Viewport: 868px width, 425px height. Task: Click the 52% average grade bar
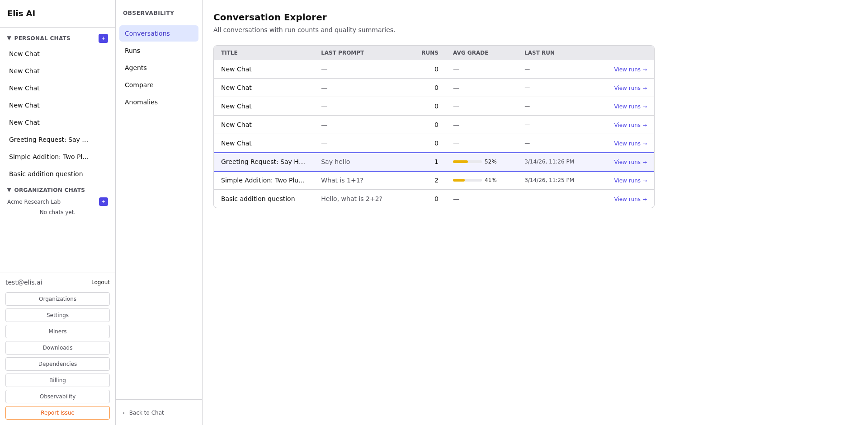pos(467,162)
